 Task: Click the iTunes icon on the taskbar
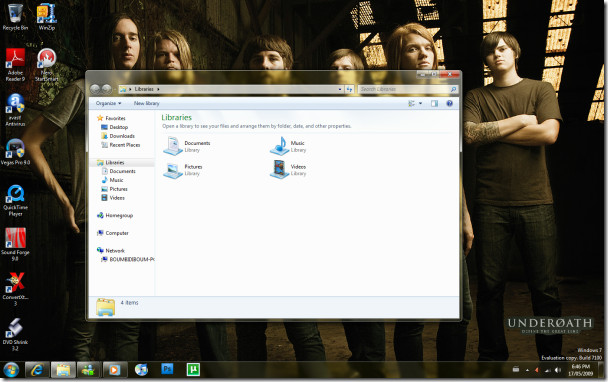[141, 370]
